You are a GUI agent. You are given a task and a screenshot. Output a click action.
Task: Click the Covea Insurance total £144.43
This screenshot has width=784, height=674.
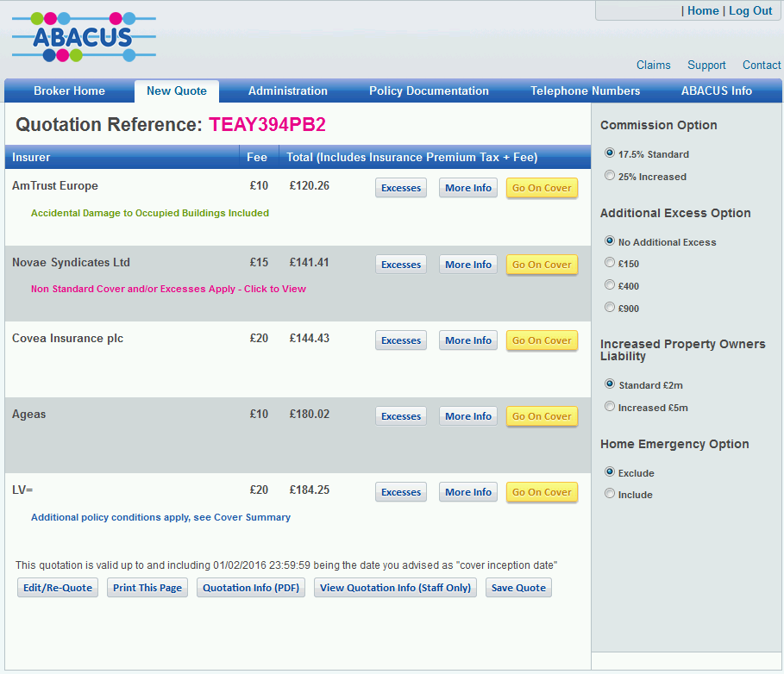coord(310,338)
